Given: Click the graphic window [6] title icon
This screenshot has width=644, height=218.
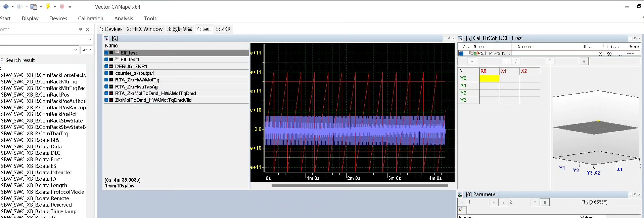Looking at the screenshot, I should [x=106, y=39].
